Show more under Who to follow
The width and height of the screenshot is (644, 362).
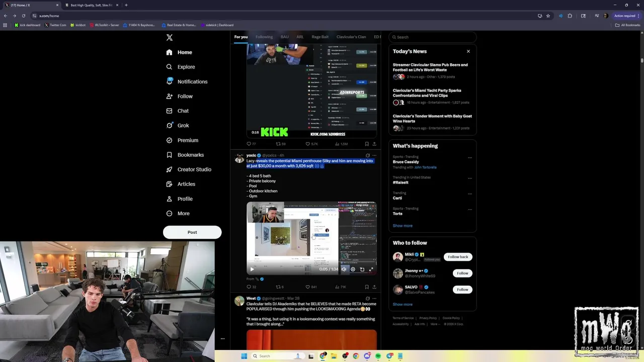click(403, 304)
